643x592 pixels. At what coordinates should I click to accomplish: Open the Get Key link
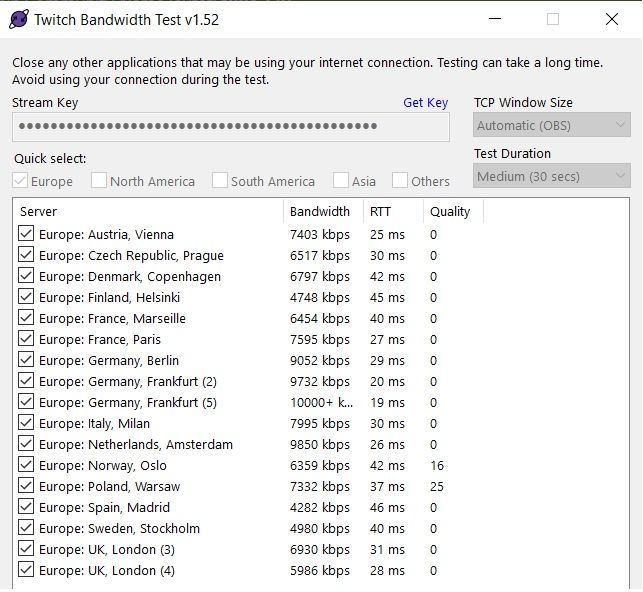point(425,103)
